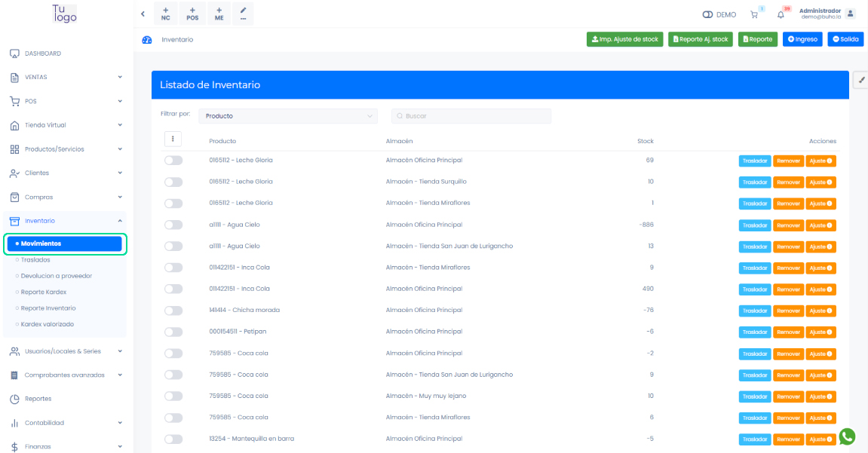This screenshot has width=868, height=453.
Task: Click into the Buscar search field
Action: tap(471, 116)
